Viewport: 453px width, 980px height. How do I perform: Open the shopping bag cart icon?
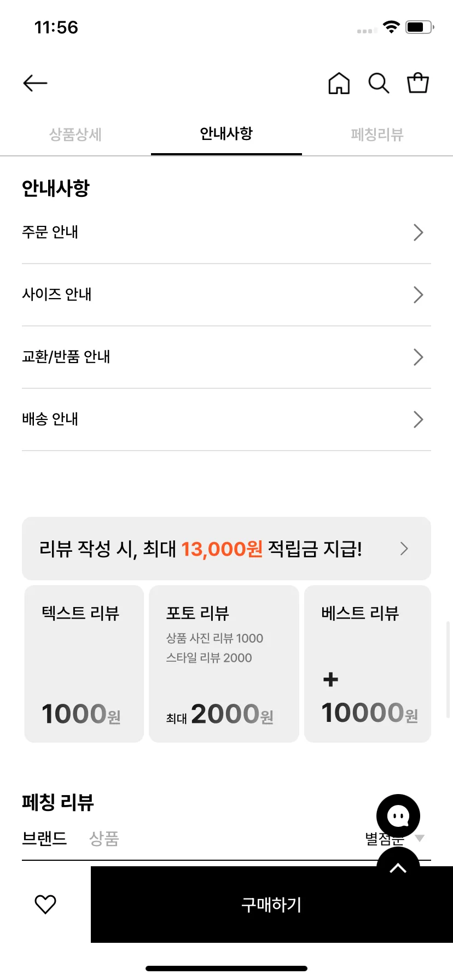pyautogui.click(x=418, y=83)
